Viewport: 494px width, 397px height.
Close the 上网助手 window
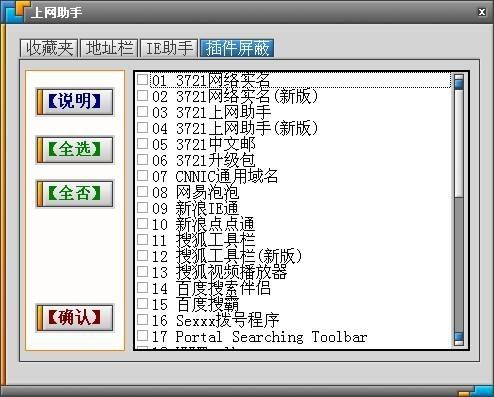(482, 12)
